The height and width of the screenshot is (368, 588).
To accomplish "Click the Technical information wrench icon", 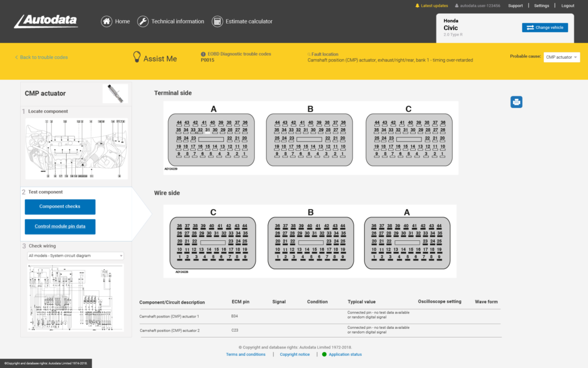I will (x=143, y=21).
